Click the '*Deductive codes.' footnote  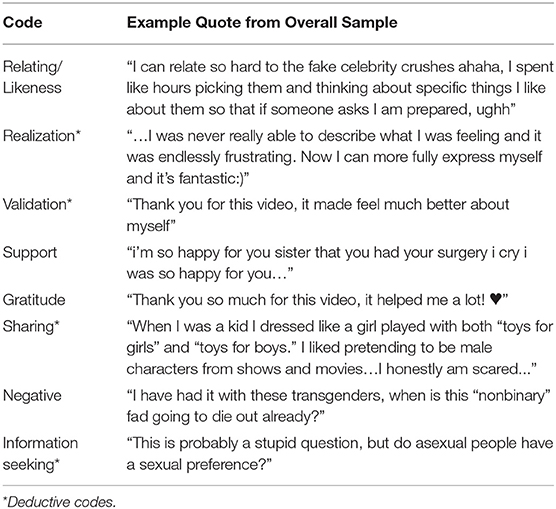pyautogui.click(x=60, y=502)
